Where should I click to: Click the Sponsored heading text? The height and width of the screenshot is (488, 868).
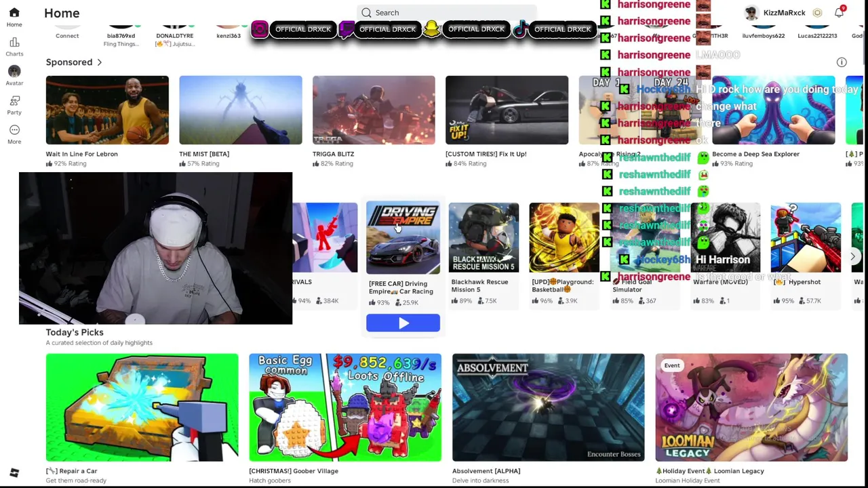click(x=69, y=62)
